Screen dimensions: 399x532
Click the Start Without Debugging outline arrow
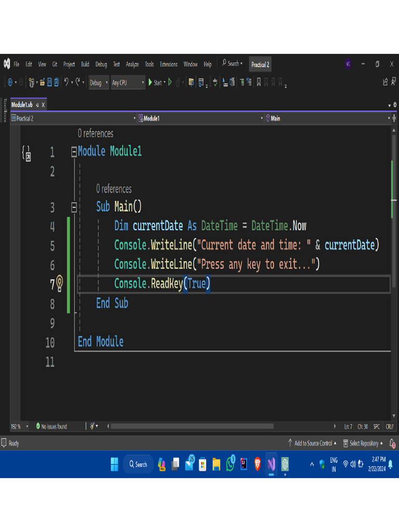(170, 82)
